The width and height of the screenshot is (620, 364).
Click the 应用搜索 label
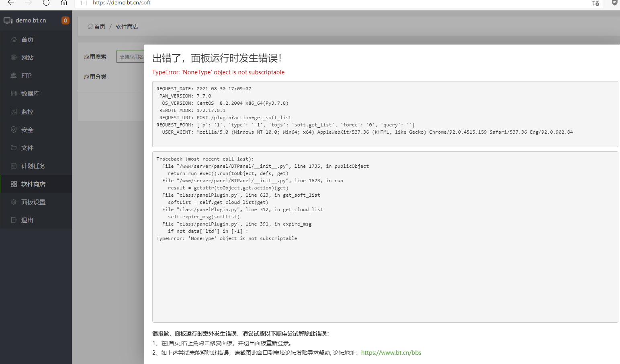[95, 57]
